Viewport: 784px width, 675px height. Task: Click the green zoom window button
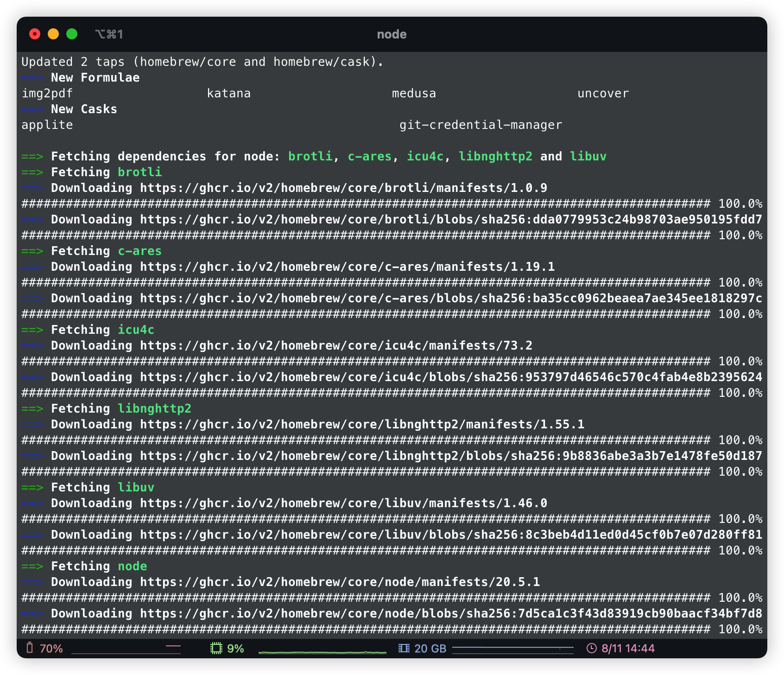(72, 34)
